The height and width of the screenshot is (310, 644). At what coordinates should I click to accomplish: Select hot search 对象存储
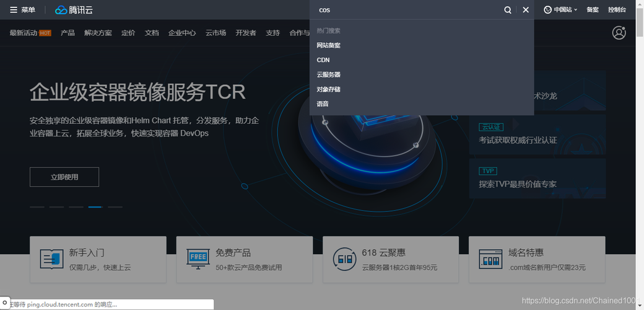[329, 89]
